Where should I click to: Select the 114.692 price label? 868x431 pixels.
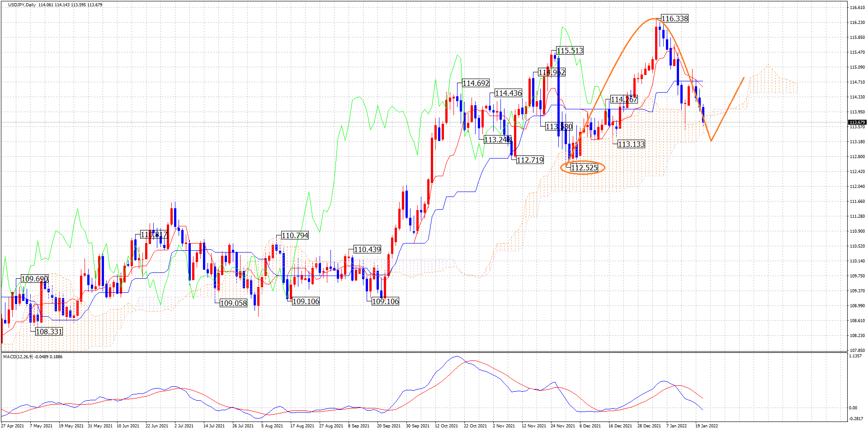coord(476,83)
